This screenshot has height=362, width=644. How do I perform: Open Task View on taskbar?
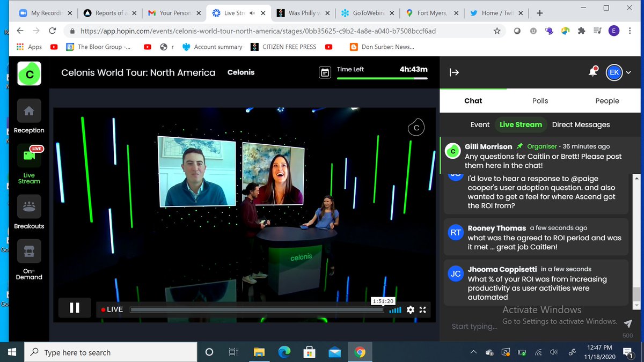click(x=233, y=352)
